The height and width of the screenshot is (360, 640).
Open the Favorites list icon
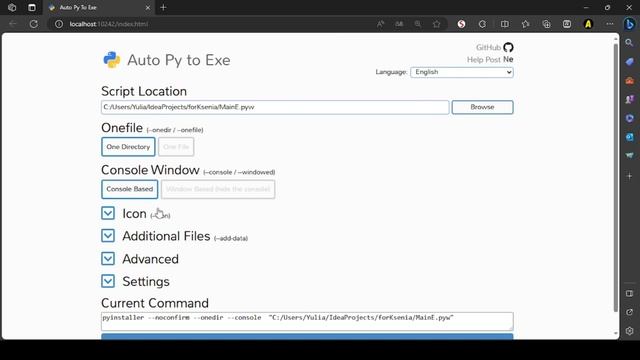click(525, 24)
